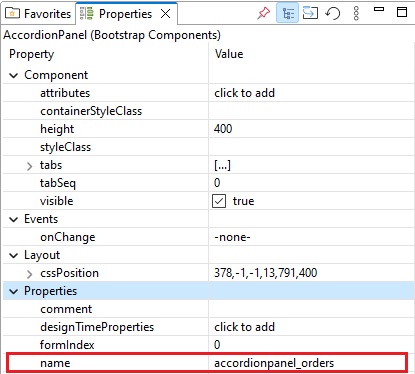Screen dimensions: 415x374
Task: Collapse the Component category
Action: (14, 75)
